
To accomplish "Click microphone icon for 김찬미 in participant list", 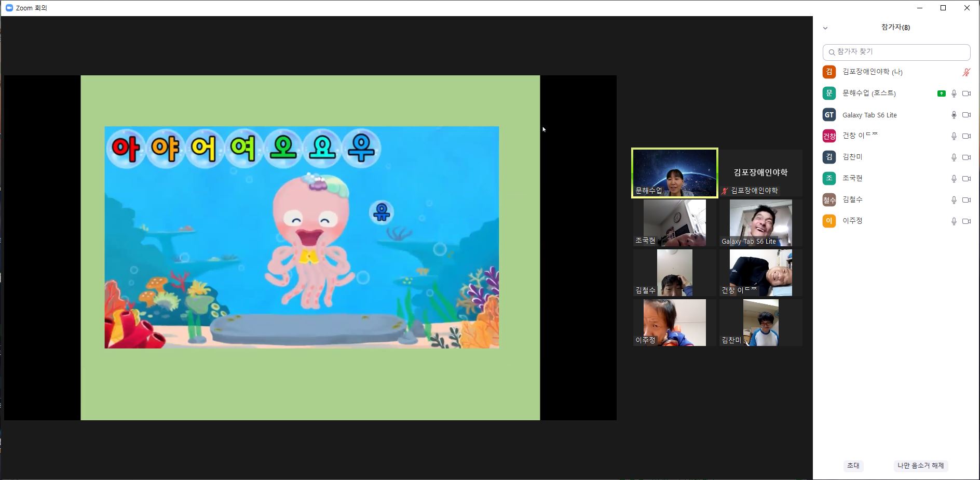I will pos(954,157).
